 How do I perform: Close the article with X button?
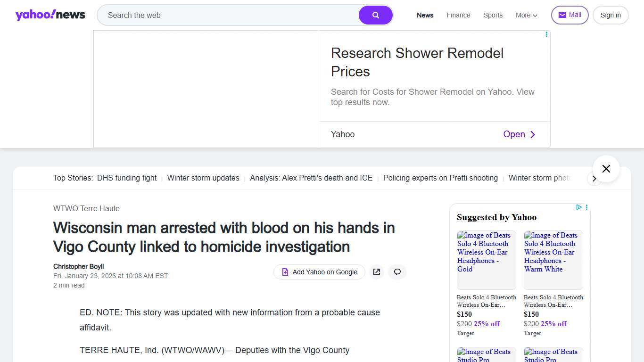(606, 169)
